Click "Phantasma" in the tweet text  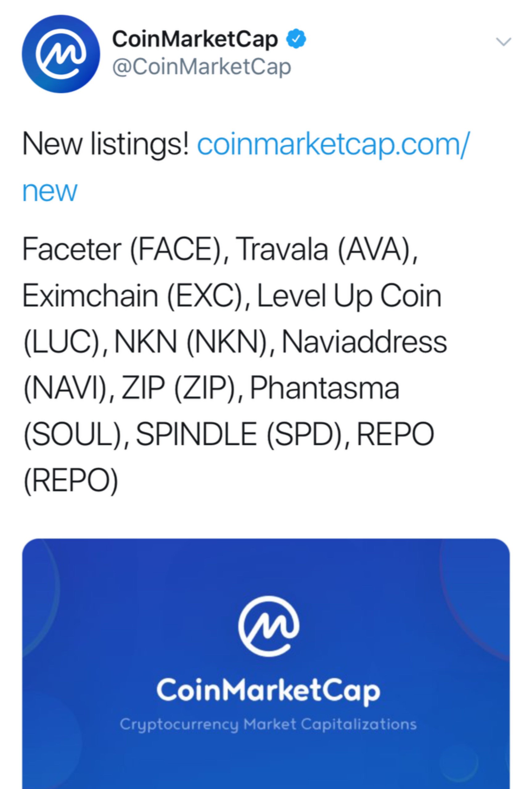[324, 388]
